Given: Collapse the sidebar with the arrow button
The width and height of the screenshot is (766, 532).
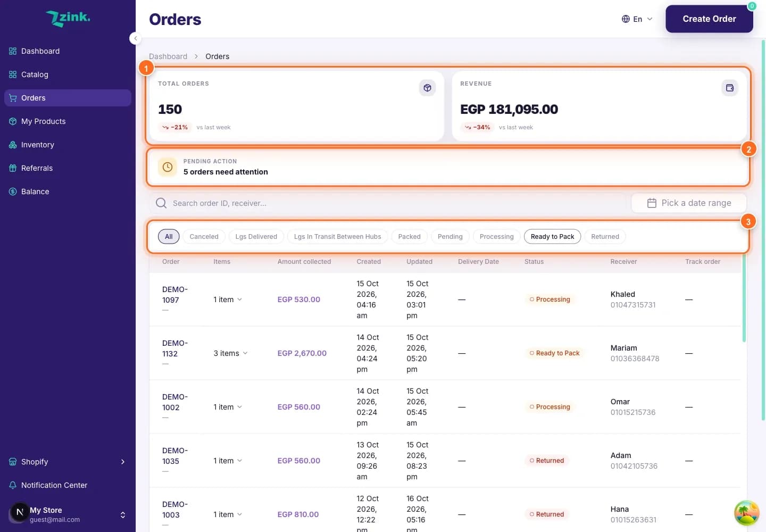Looking at the screenshot, I should point(136,38).
